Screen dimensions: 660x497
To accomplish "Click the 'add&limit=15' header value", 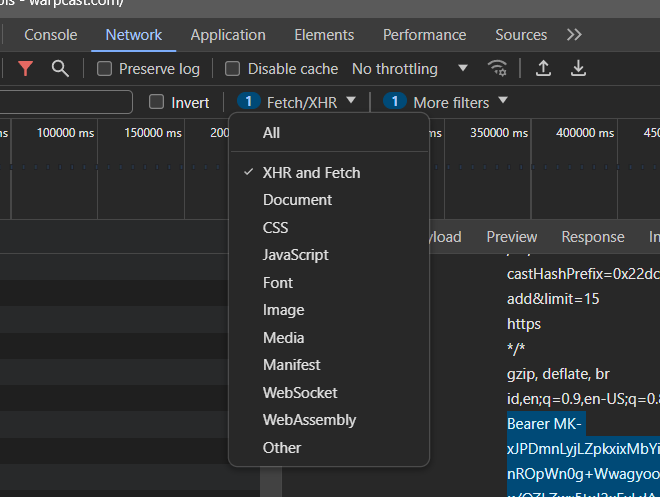I will coord(553,299).
